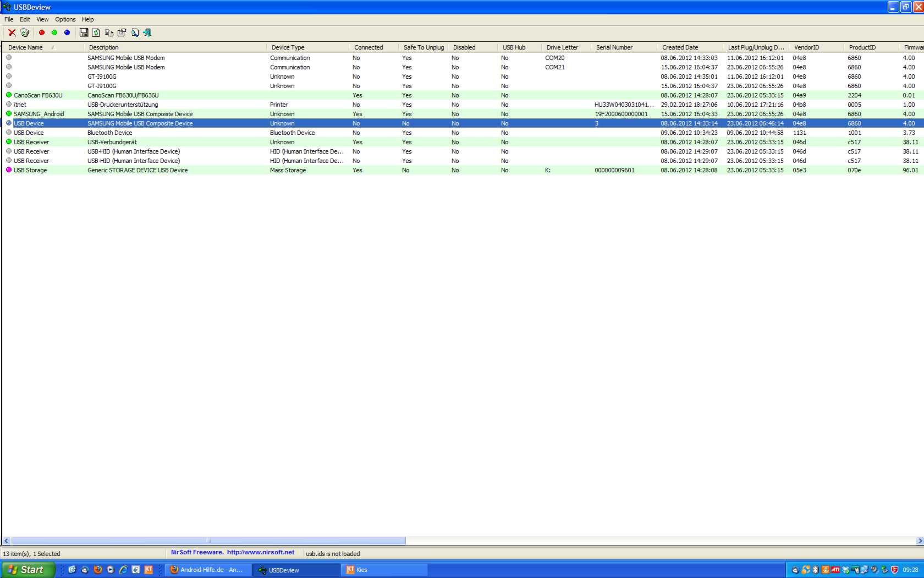The height and width of the screenshot is (578, 924).
Task: Select the USB Storage device row
Action: click(463, 170)
